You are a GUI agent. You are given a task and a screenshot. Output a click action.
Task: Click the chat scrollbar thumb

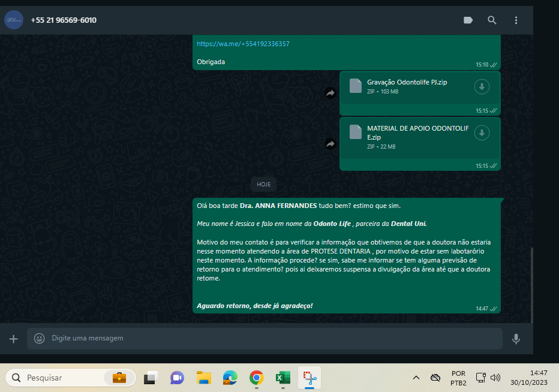[531, 284]
